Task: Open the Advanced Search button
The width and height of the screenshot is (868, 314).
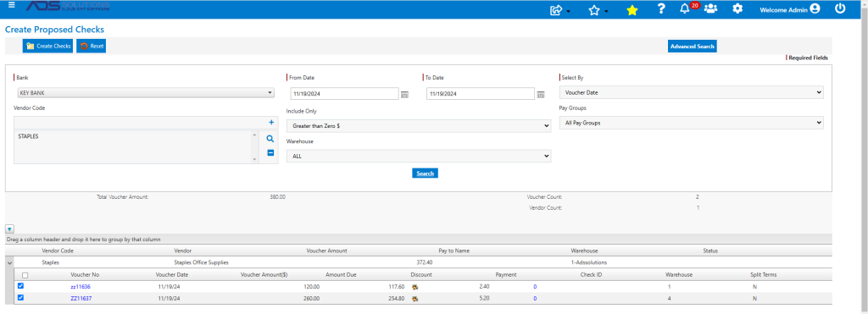Action: (693, 47)
